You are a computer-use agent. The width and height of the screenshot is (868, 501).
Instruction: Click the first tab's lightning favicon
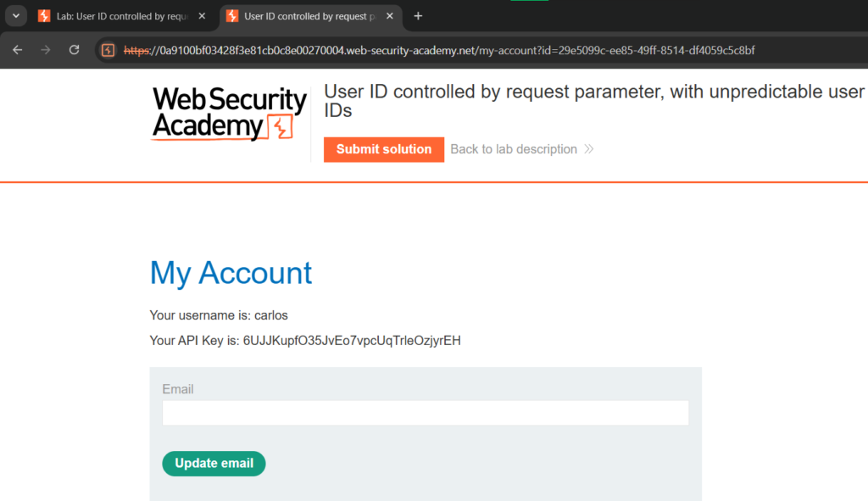44,16
